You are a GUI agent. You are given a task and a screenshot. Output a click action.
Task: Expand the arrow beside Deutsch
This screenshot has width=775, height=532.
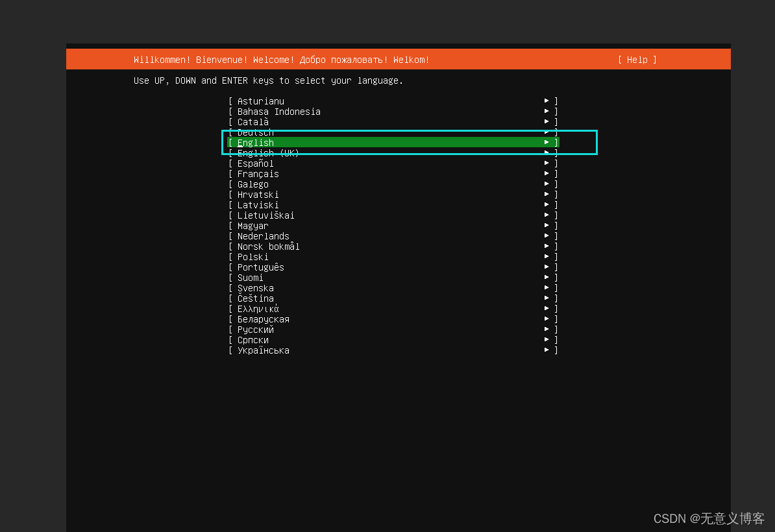tap(546, 132)
